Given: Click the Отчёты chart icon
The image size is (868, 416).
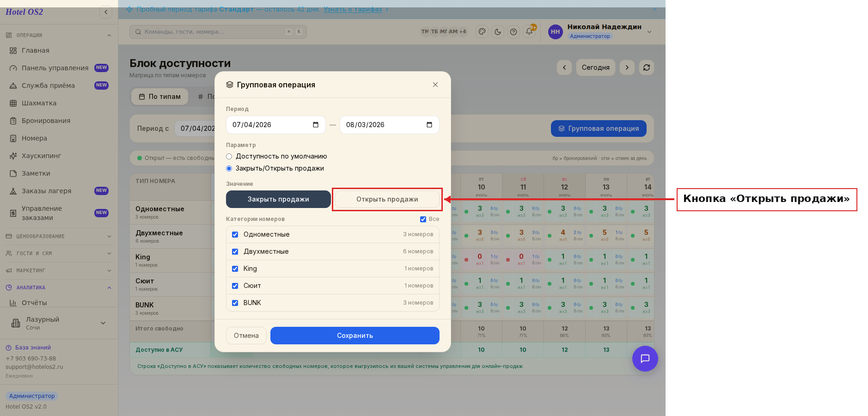Looking at the screenshot, I should click(13, 303).
